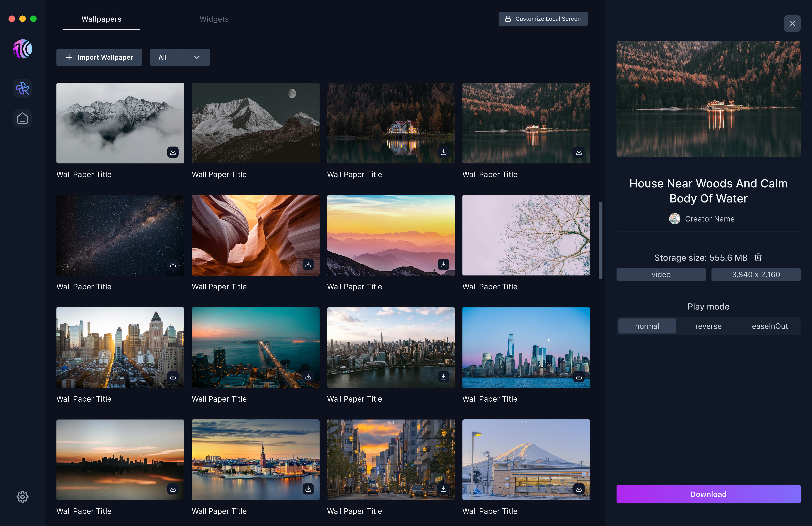Click download icon on Milky Way wallpaper
This screenshot has width=812, height=526.
point(173,264)
